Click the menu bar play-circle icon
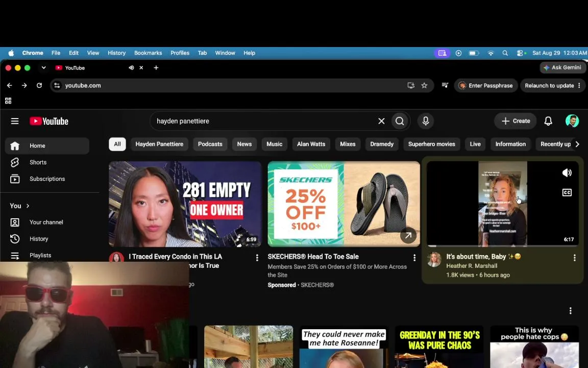The image size is (588, 368). (458, 53)
